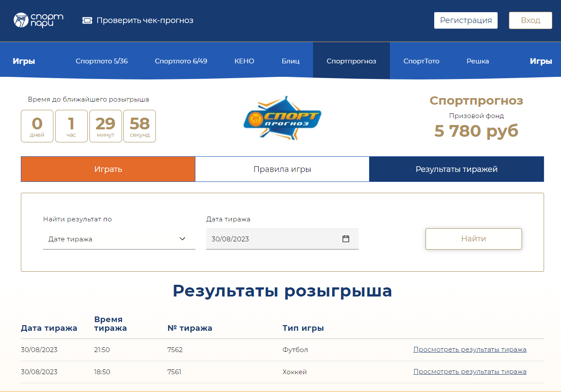Click the hours countdown box

coord(71,126)
